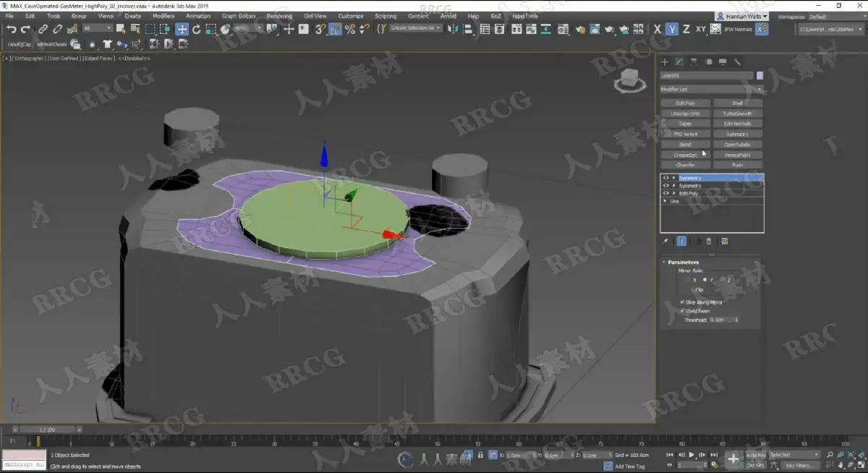The height and width of the screenshot is (473, 868).
Task: Toggle the Percent Snap tool
Action: [x=350, y=29]
